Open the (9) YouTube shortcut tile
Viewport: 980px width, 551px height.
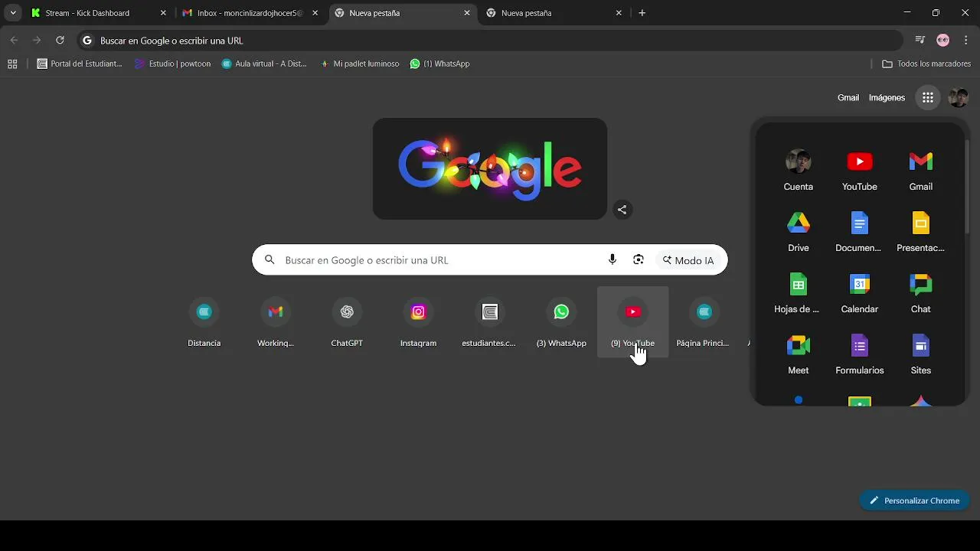[x=632, y=322]
